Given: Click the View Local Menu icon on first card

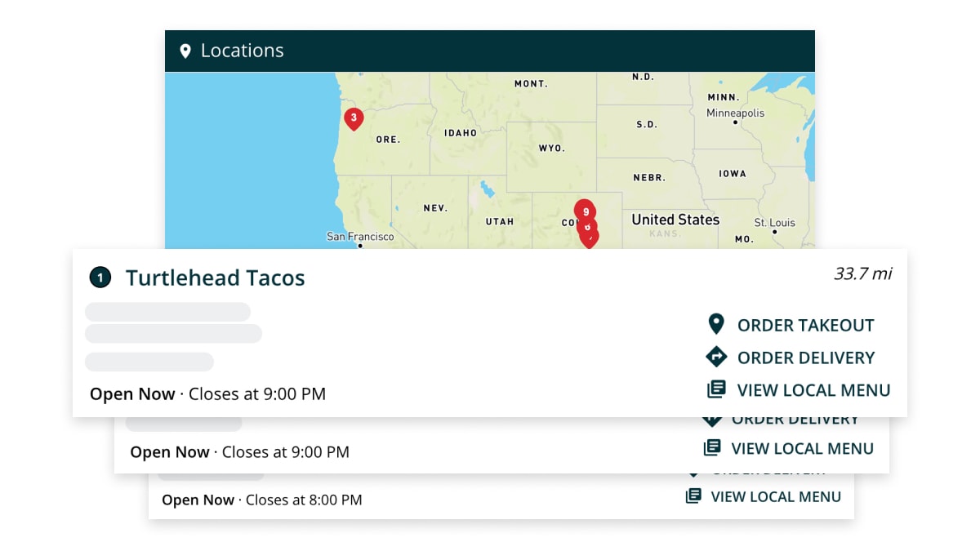Looking at the screenshot, I should click(716, 390).
